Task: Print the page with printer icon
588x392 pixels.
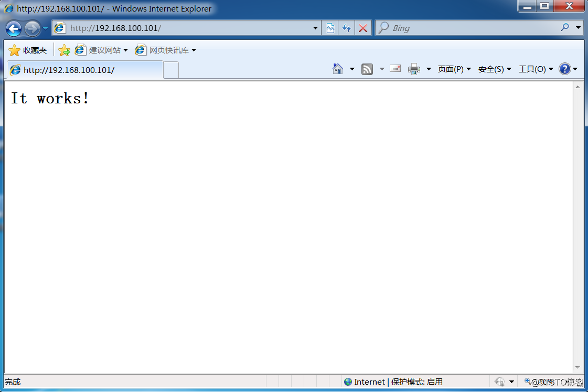Action: pos(414,69)
